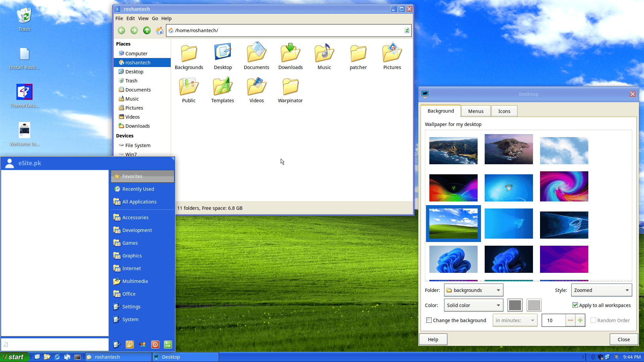Open the Go menu
The width and height of the screenshot is (644, 362).
click(155, 18)
